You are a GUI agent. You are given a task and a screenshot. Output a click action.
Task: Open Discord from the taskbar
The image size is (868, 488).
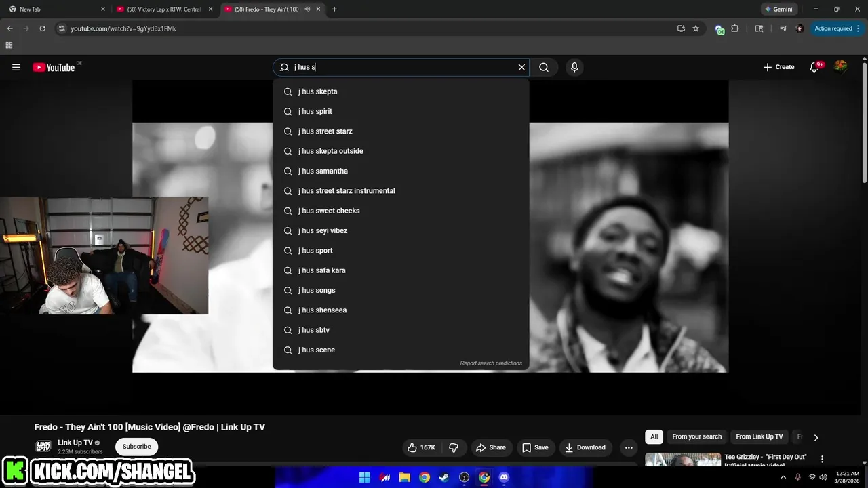[504, 477]
